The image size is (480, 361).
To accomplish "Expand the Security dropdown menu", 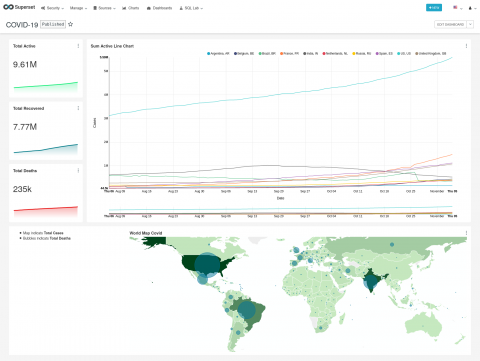I will (x=52, y=8).
